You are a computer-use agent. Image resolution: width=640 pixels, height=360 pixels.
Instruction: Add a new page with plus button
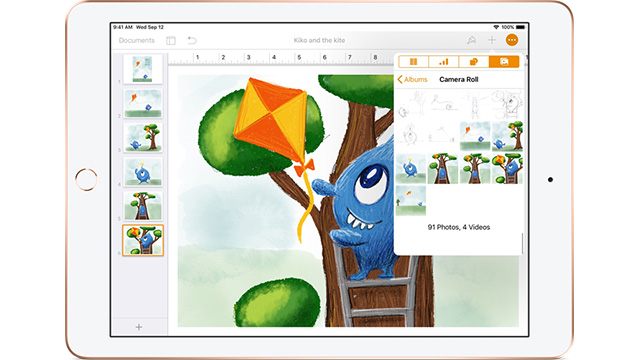click(139, 327)
